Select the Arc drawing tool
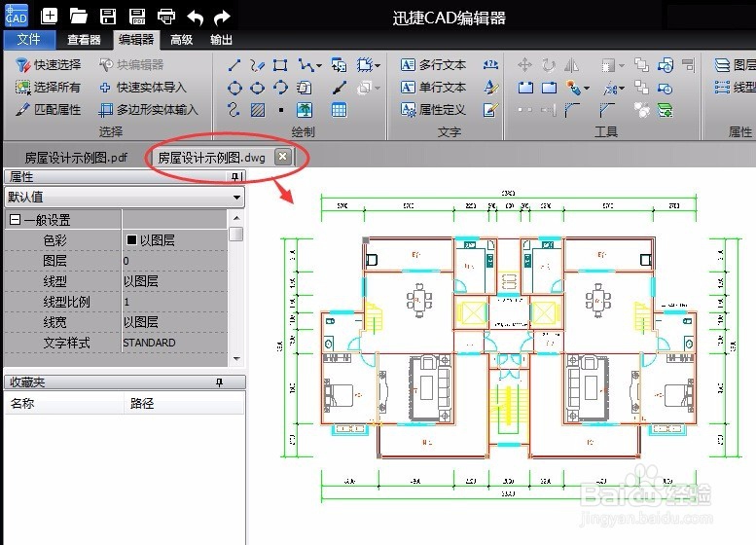Image resolution: width=756 pixels, height=545 pixels. tap(280, 88)
